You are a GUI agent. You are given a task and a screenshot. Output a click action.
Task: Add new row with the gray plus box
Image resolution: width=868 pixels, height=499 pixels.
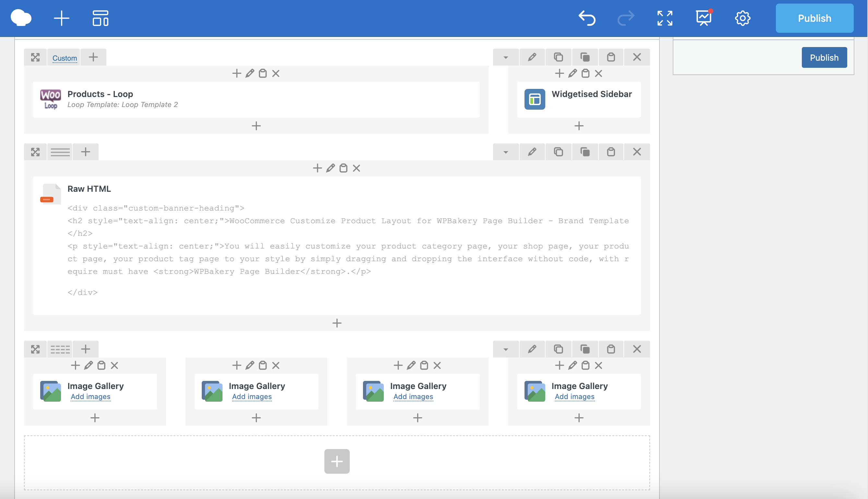point(337,461)
